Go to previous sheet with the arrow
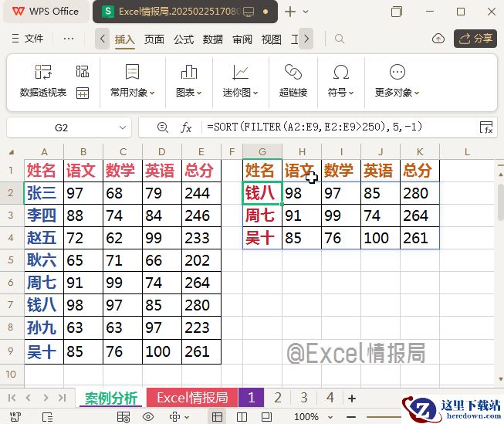The image size is (504, 424). coord(29,398)
